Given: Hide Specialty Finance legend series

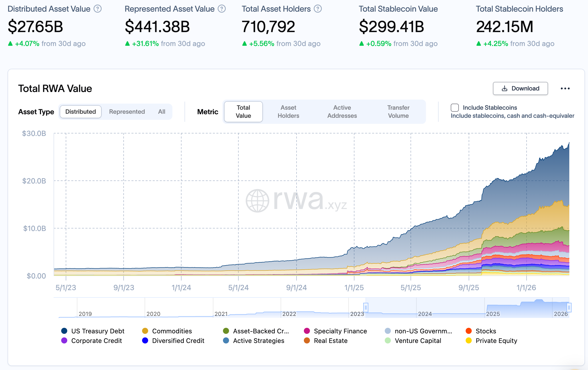Looking at the screenshot, I should pos(340,331).
